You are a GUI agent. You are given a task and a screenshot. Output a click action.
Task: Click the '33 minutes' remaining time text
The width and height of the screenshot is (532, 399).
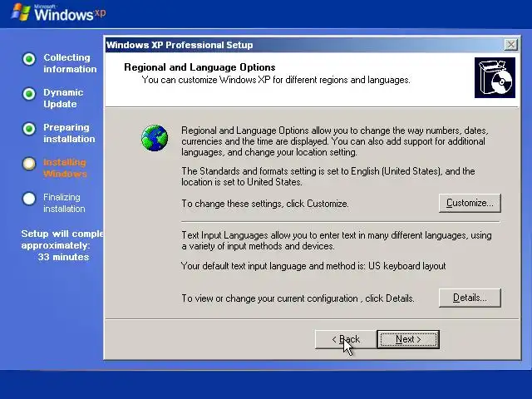(63, 257)
